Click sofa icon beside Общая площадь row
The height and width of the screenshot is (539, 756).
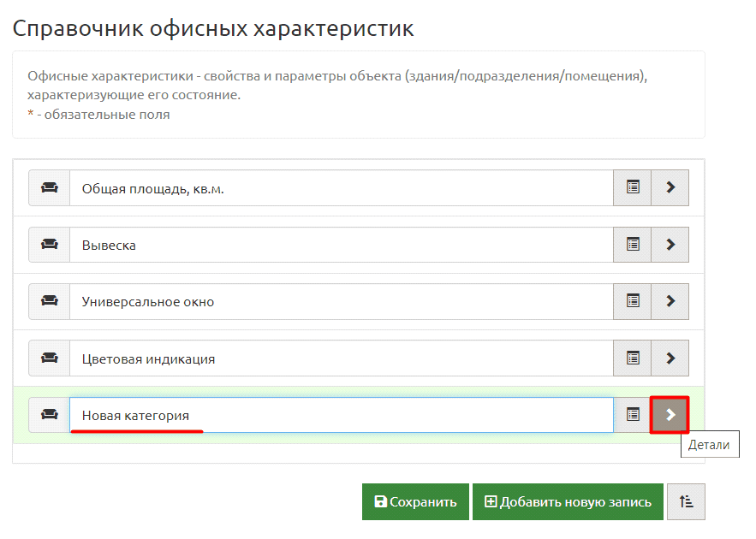pyautogui.click(x=49, y=188)
